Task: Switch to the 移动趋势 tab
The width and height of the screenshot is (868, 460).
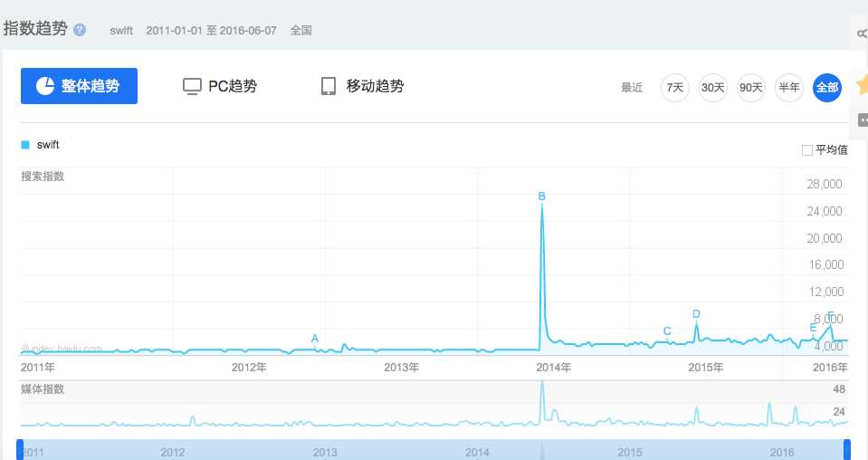Action: click(x=362, y=86)
